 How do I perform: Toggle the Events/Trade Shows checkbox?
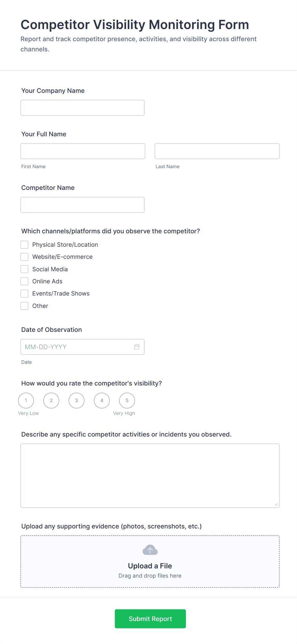pos(24,293)
